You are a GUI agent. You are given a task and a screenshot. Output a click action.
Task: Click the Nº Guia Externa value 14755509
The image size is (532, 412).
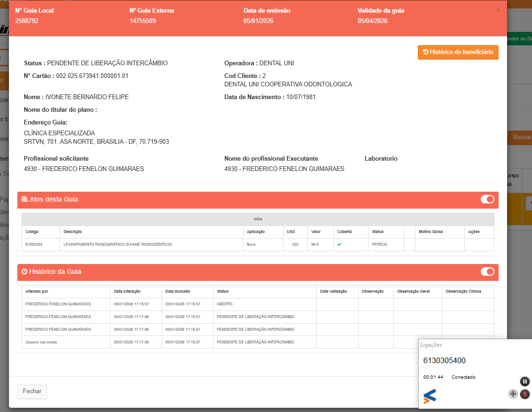click(142, 21)
